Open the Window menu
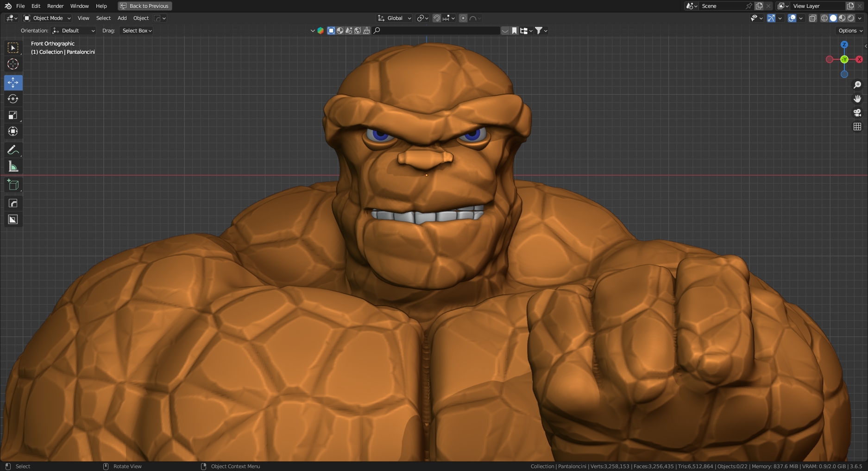Viewport: 868px width, 471px height. [79, 6]
